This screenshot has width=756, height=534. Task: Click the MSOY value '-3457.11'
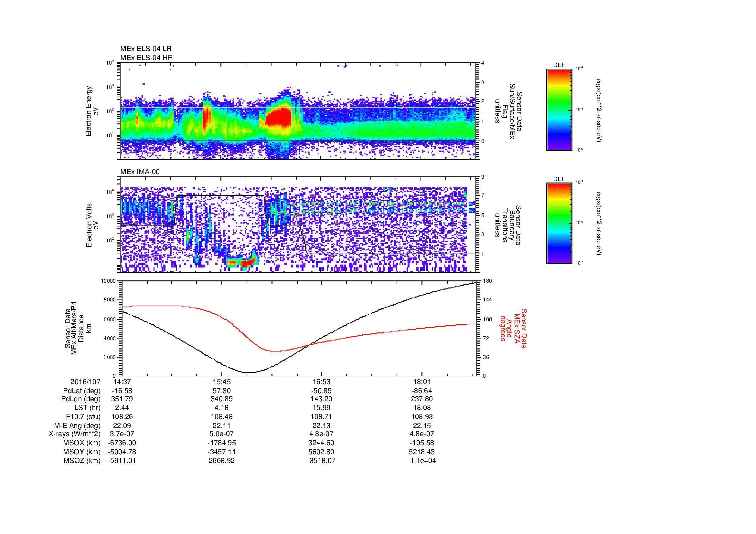tap(222, 452)
